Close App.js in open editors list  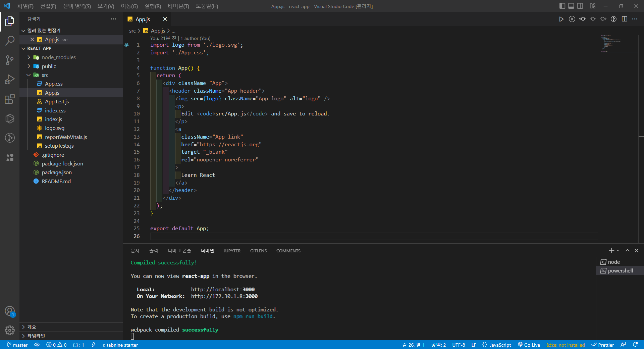32,40
